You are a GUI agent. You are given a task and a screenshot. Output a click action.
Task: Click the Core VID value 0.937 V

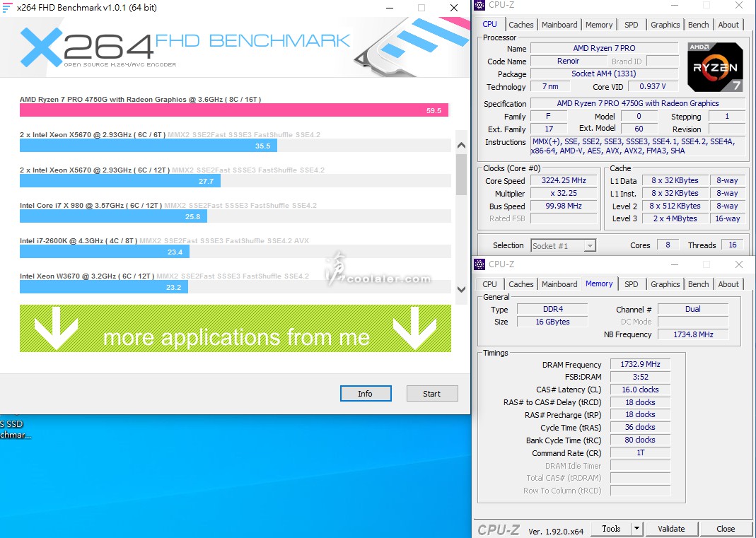click(x=652, y=86)
